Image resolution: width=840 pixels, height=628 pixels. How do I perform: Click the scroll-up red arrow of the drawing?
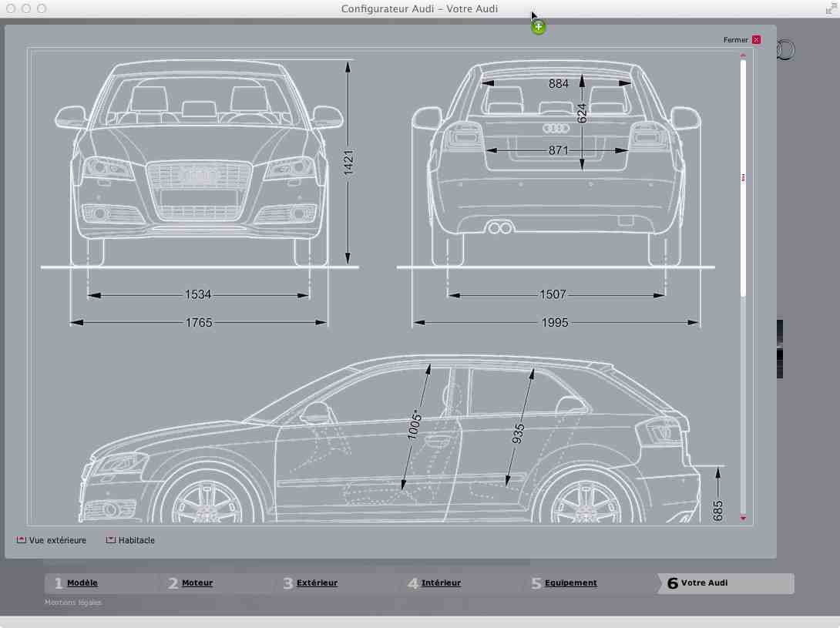(x=743, y=55)
